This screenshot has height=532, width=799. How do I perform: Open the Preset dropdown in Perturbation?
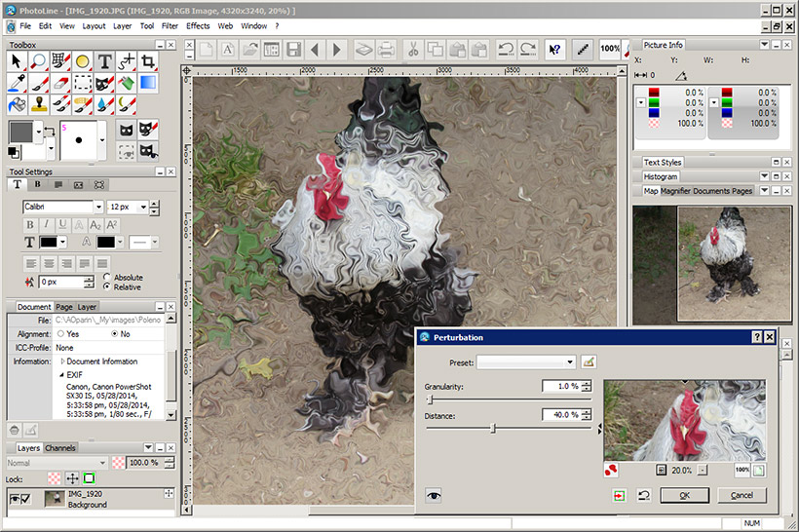[x=570, y=362]
